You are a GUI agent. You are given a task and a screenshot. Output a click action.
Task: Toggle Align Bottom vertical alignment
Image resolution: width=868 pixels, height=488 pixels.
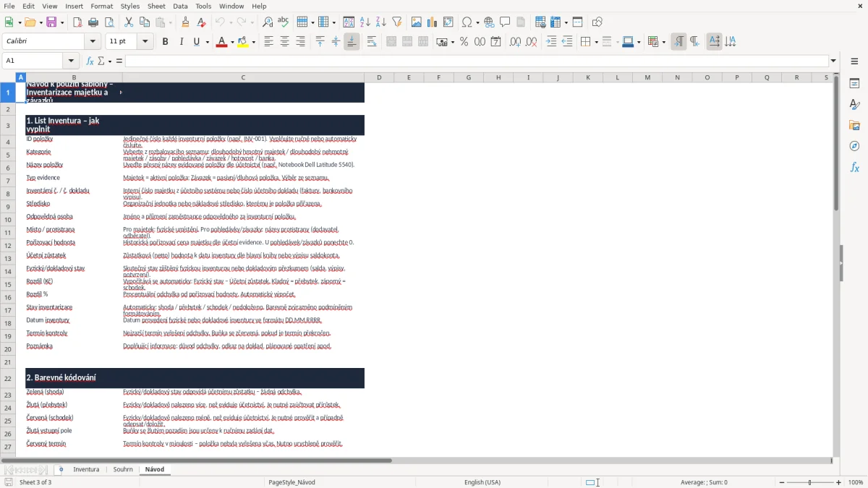pos(352,42)
